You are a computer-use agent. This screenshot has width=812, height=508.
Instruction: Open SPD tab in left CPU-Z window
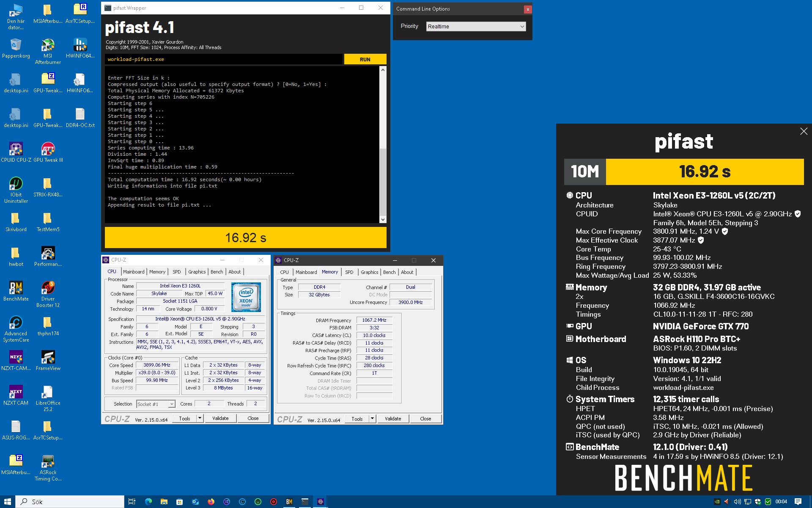tap(177, 272)
